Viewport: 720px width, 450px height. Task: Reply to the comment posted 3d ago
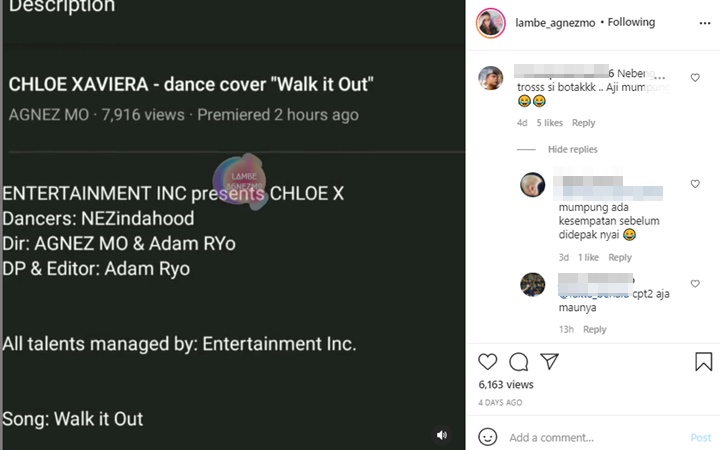[620, 257]
